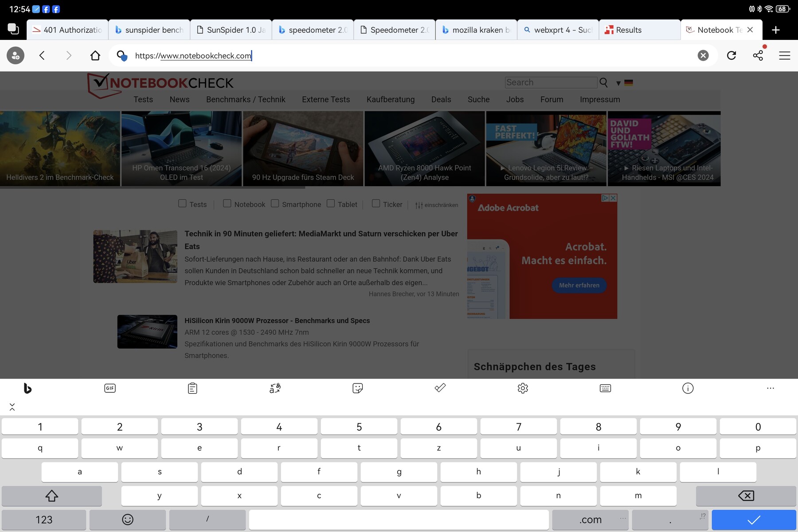Go to the home page icon
Screen dimensions: 798x532
(x=95, y=55)
